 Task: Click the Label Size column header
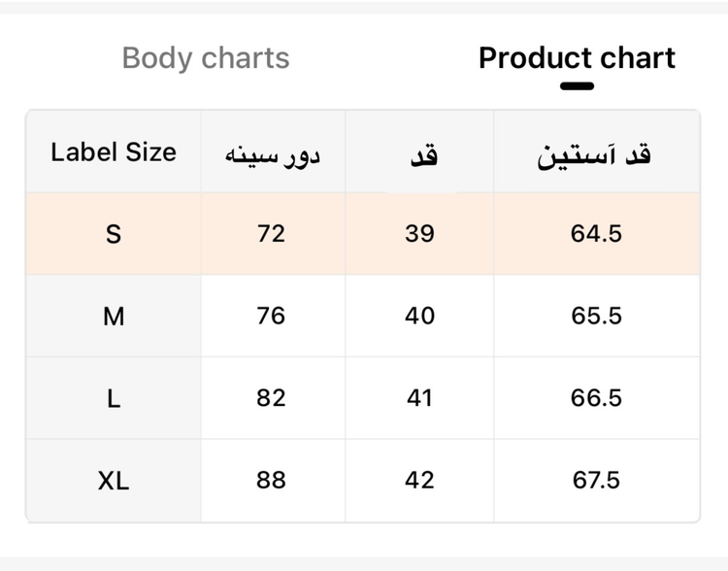[x=114, y=151]
